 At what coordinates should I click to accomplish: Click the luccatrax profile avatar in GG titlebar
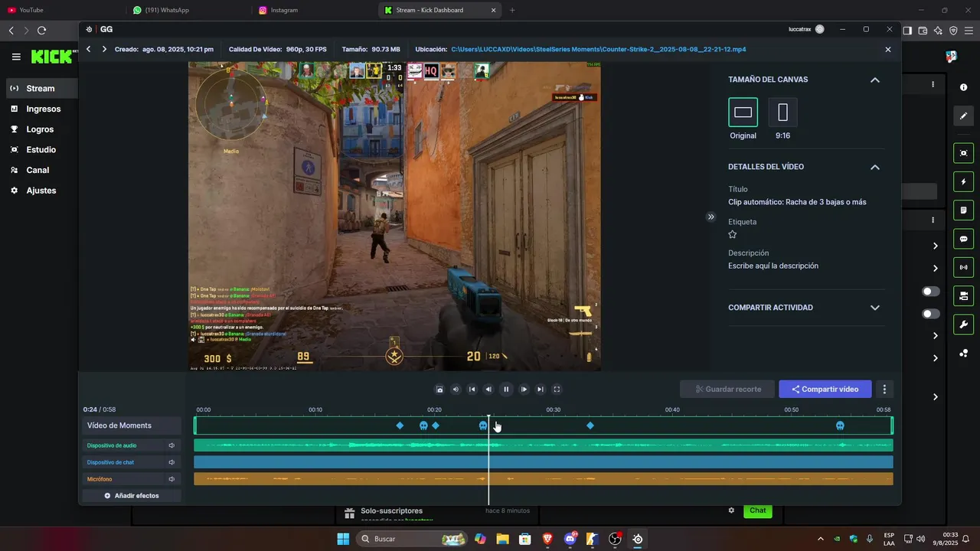[x=820, y=29]
